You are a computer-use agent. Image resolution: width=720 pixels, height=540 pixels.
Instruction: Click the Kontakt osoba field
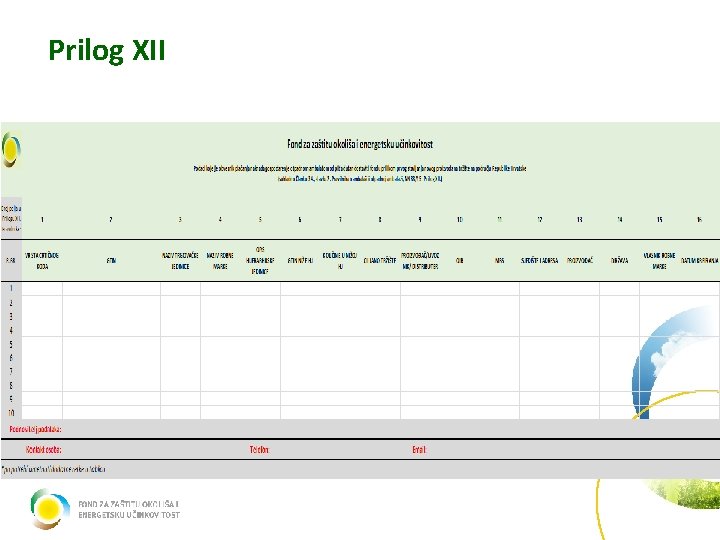point(43,450)
